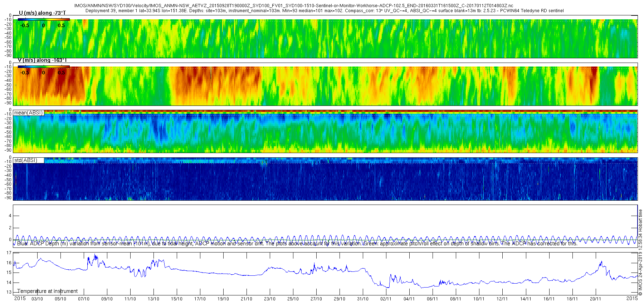
Task: Click the 'Temperature at instrument' label
Action: pos(48,291)
